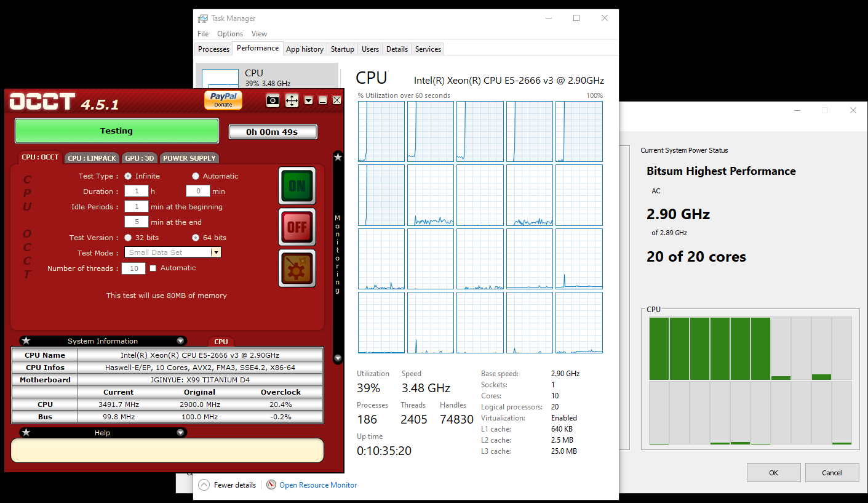Switch to the POWER SUPPLY tab
The height and width of the screenshot is (503, 868).
tap(189, 158)
